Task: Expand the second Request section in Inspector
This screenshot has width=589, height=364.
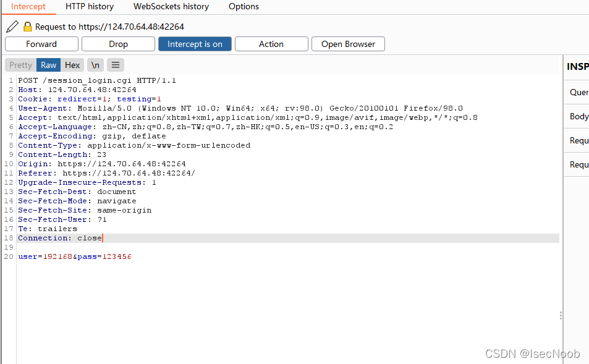Action: click(x=577, y=164)
